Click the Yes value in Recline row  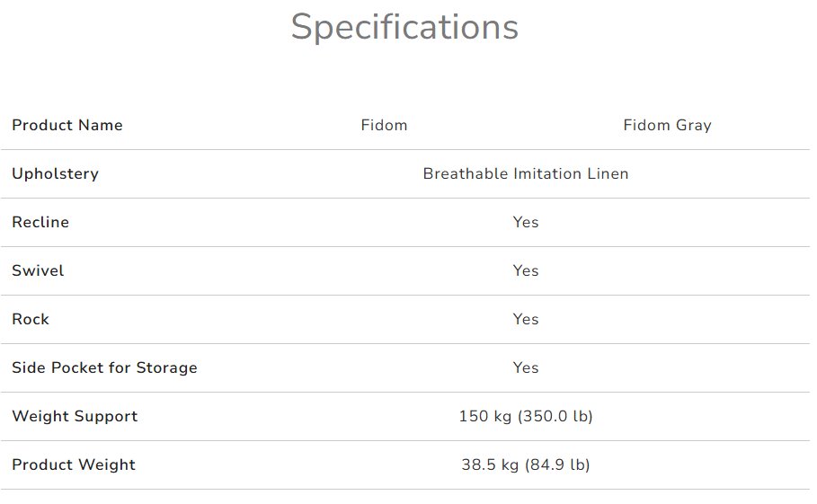pyautogui.click(x=526, y=223)
